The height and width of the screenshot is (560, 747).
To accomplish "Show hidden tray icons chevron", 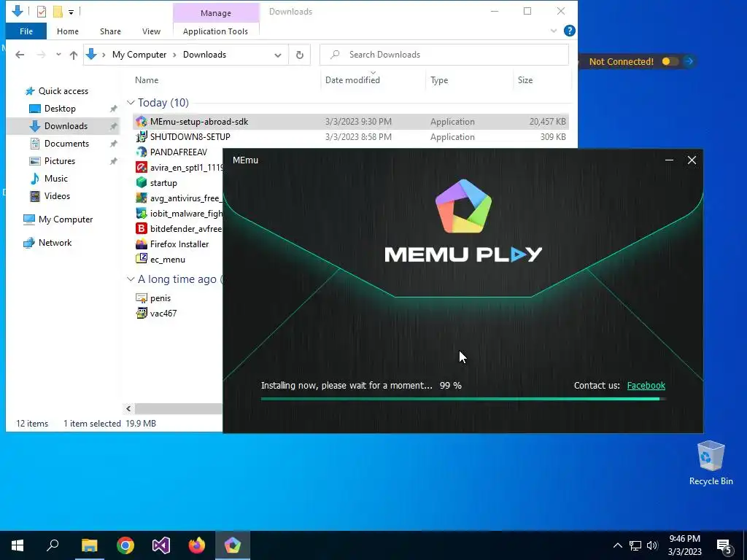I will click(617, 545).
